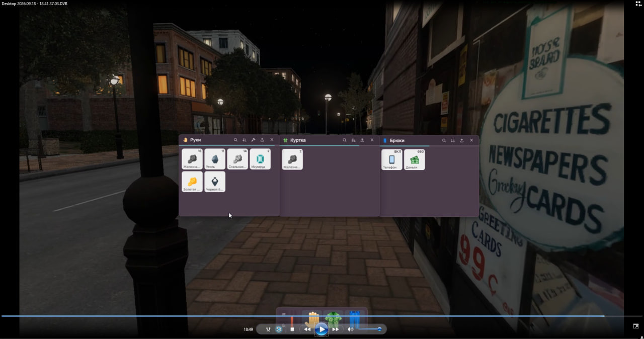Open the hammer crafting icon in Руки
This screenshot has height=339, width=644.
(x=253, y=140)
